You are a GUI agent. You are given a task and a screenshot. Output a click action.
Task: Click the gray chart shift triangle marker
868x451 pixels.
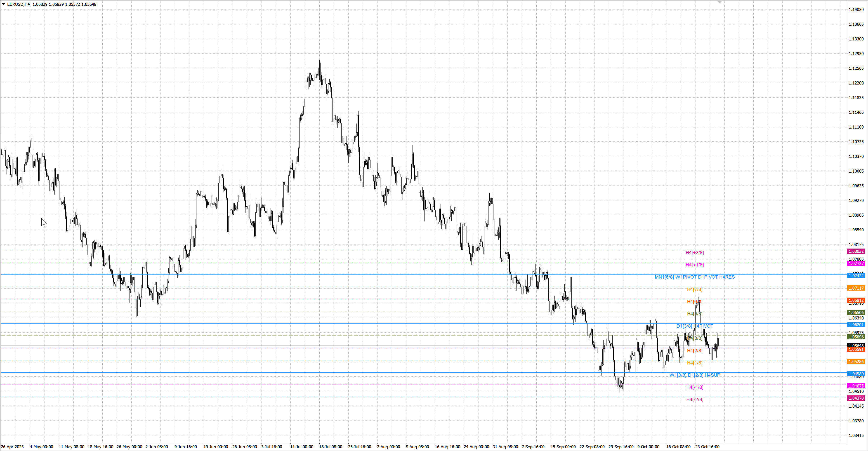click(x=719, y=2)
